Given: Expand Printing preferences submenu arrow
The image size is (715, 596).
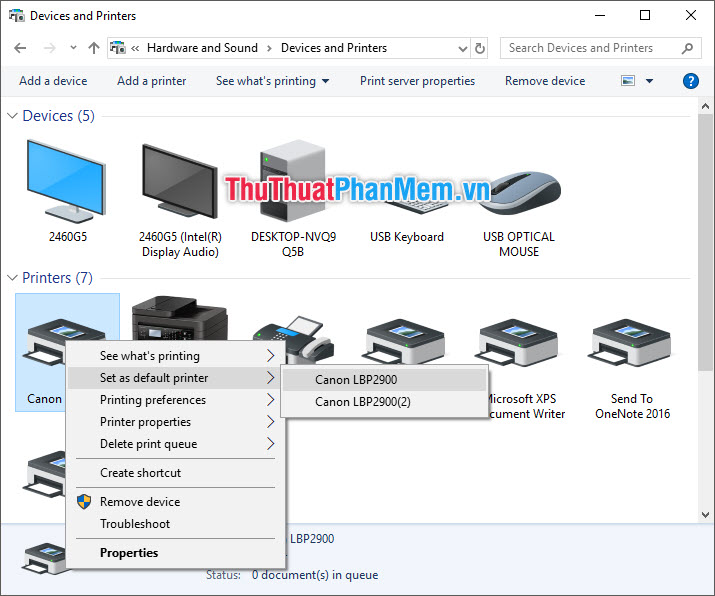Looking at the screenshot, I should click(x=270, y=400).
